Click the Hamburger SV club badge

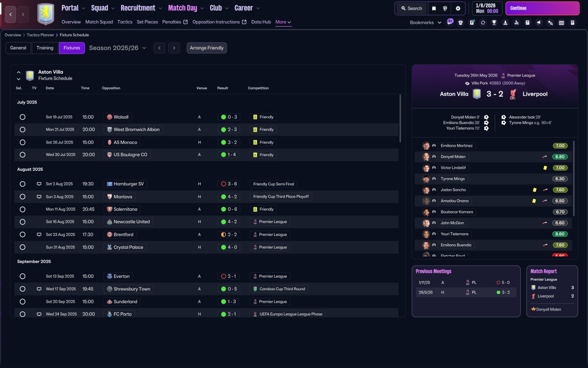(109, 184)
